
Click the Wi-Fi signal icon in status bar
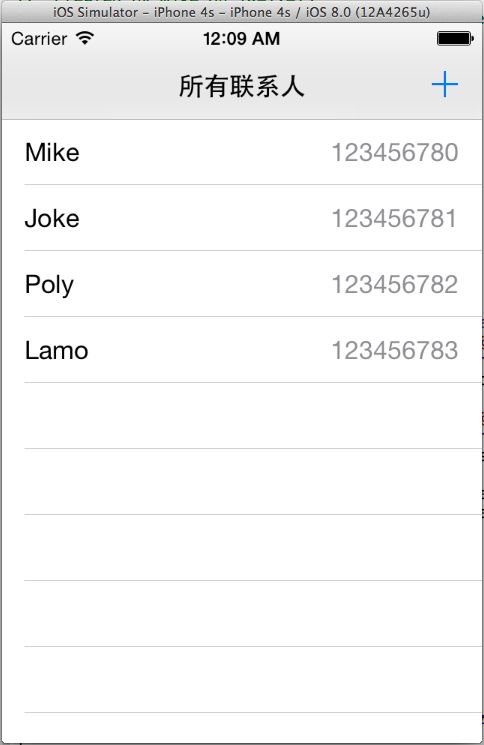(85, 38)
